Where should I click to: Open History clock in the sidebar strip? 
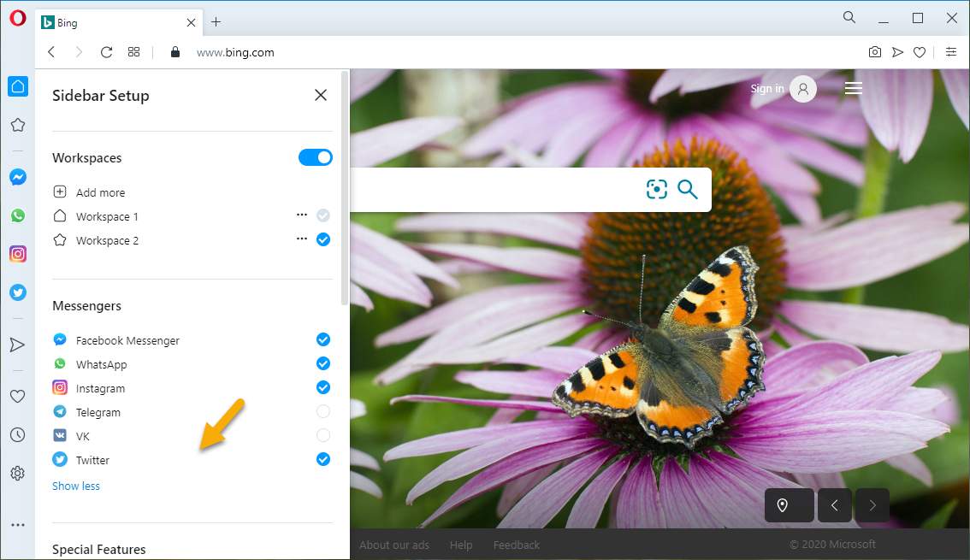point(18,434)
